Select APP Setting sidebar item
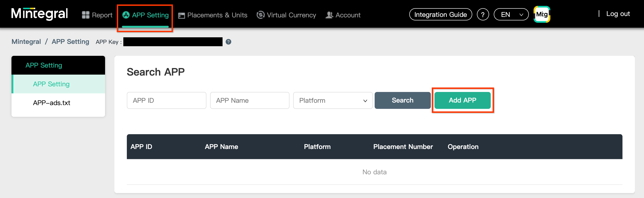Viewport: 644px width, 198px height. [x=51, y=84]
